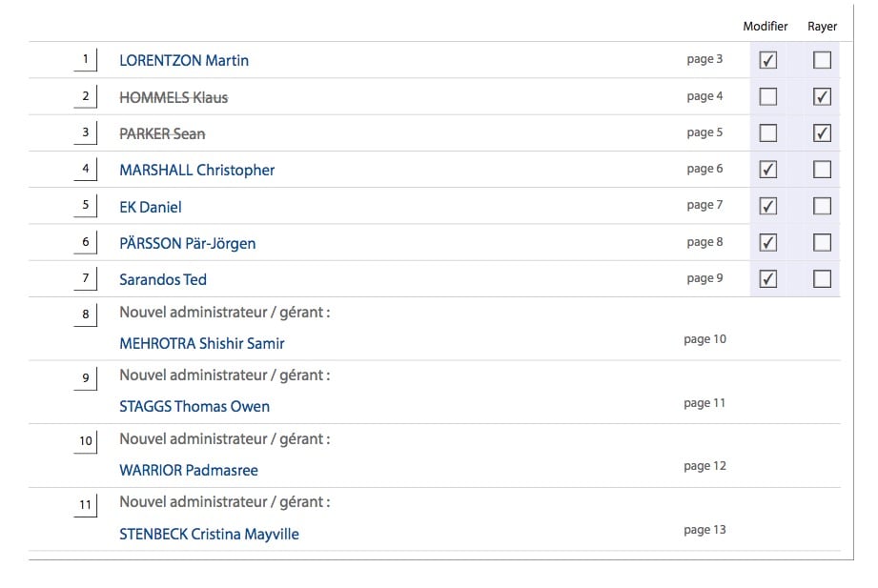
Task: Select MEHROTRA Shishir Samir link
Action: tap(201, 343)
